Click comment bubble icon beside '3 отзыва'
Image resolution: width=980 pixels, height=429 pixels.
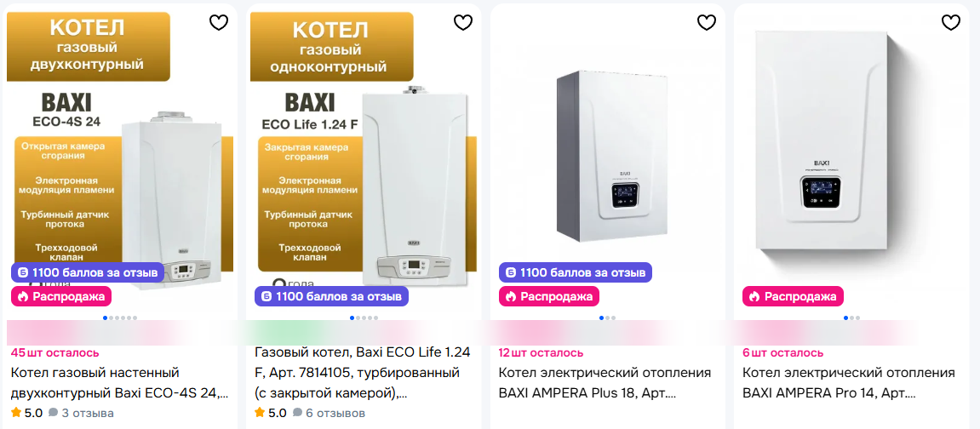click(x=53, y=413)
